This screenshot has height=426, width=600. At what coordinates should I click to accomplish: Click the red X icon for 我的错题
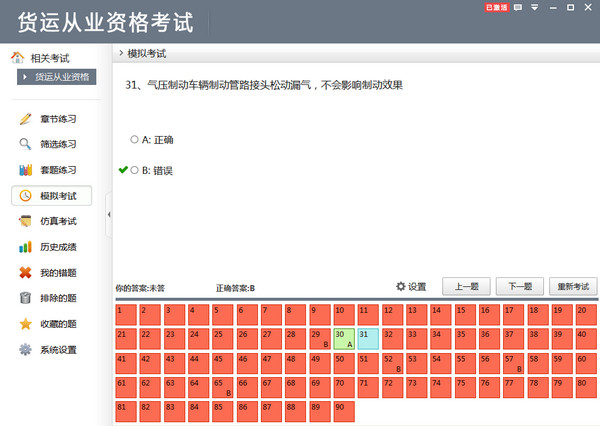click(x=26, y=273)
